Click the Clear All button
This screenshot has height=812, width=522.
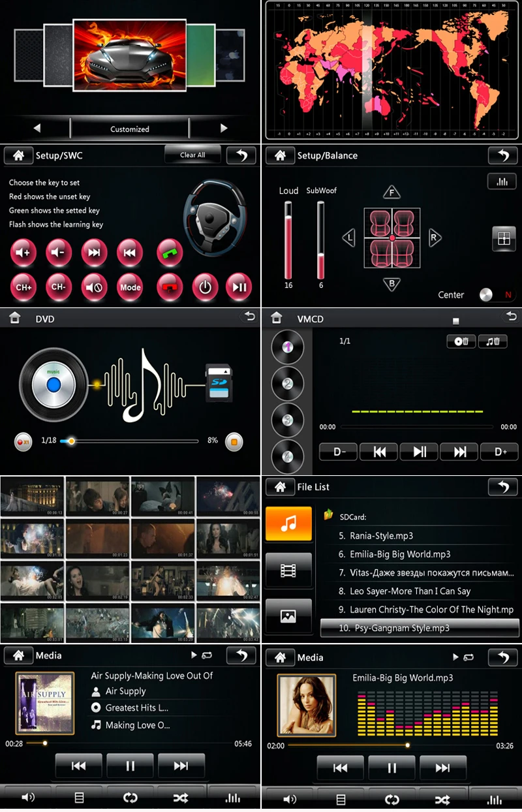pyautogui.click(x=192, y=155)
